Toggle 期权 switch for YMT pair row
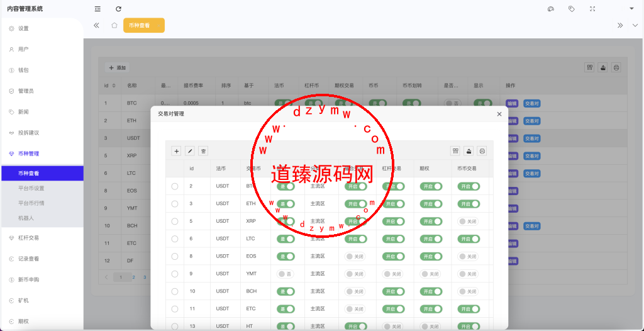This screenshot has width=644, height=331. click(430, 274)
